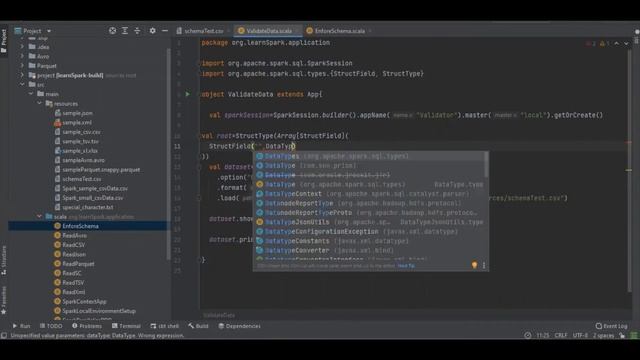Expand the Avro folder

[22, 56]
